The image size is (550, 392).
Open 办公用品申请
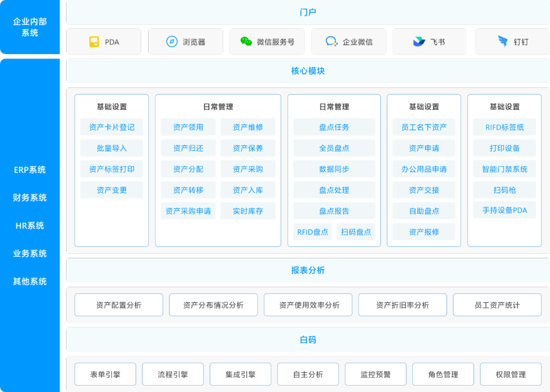[424, 169]
